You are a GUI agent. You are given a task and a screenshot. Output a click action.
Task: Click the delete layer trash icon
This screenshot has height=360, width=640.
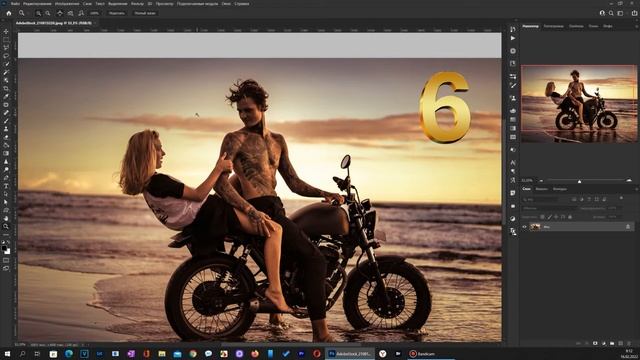pyautogui.click(x=629, y=344)
